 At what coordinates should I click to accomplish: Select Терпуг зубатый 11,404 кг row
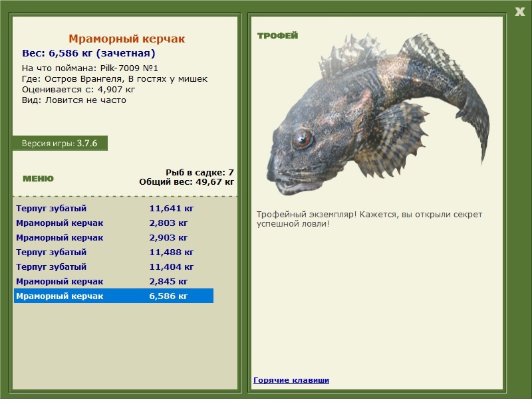pyautogui.click(x=114, y=266)
